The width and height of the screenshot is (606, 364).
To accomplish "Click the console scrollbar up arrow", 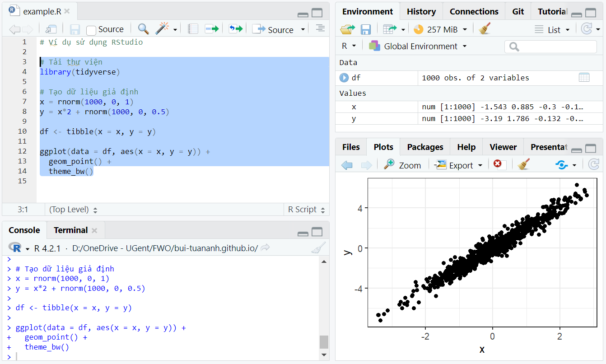I will click(x=324, y=261).
